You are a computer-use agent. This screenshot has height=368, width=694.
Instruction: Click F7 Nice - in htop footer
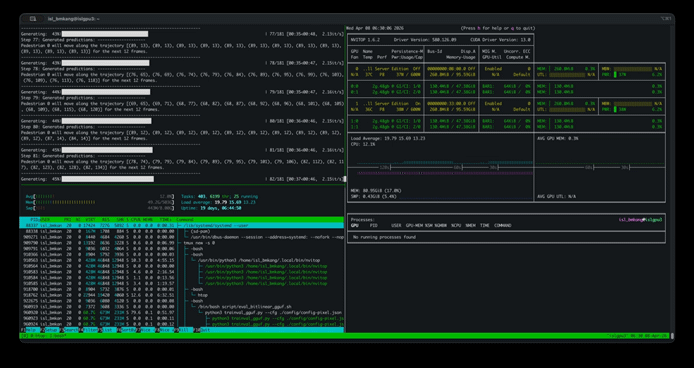[145, 330]
